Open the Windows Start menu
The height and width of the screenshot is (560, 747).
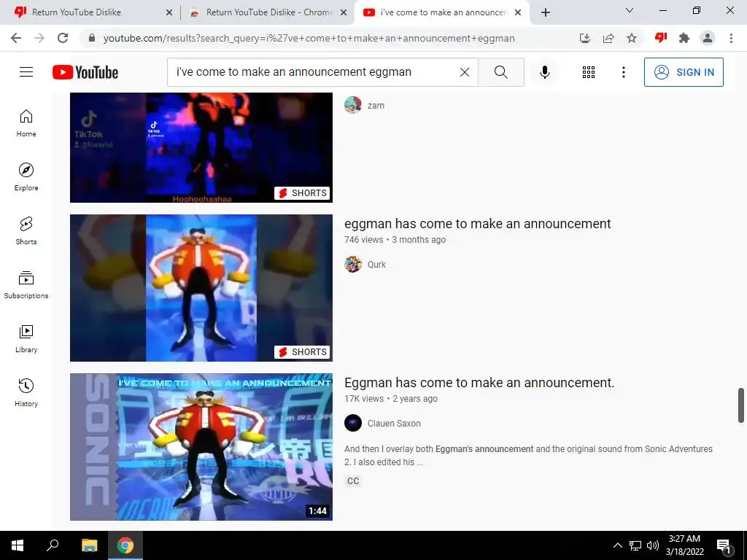pos(18,545)
